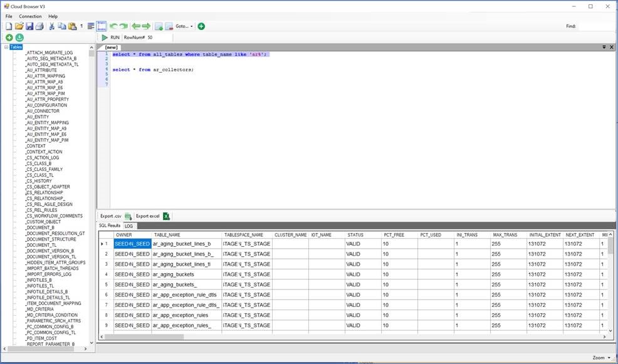Click the Print icon in toolbar
Screen dimensions: 618x364
[x=39, y=26]
